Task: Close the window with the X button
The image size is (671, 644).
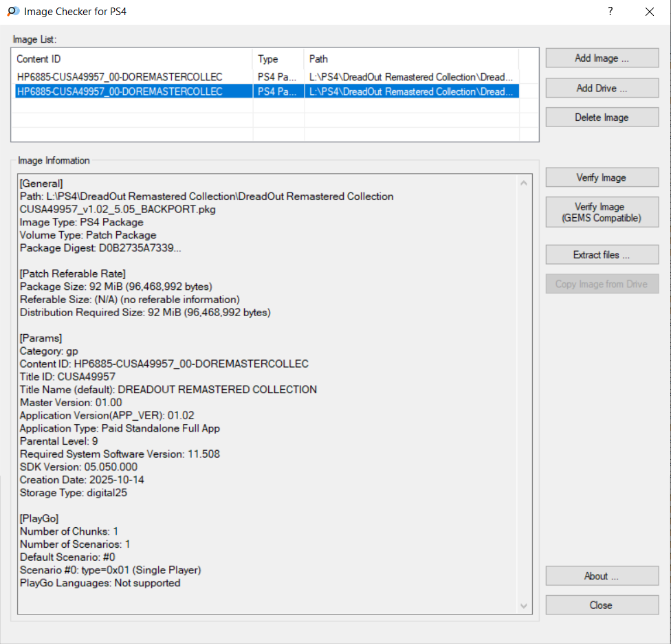Action: pos(650,12)
